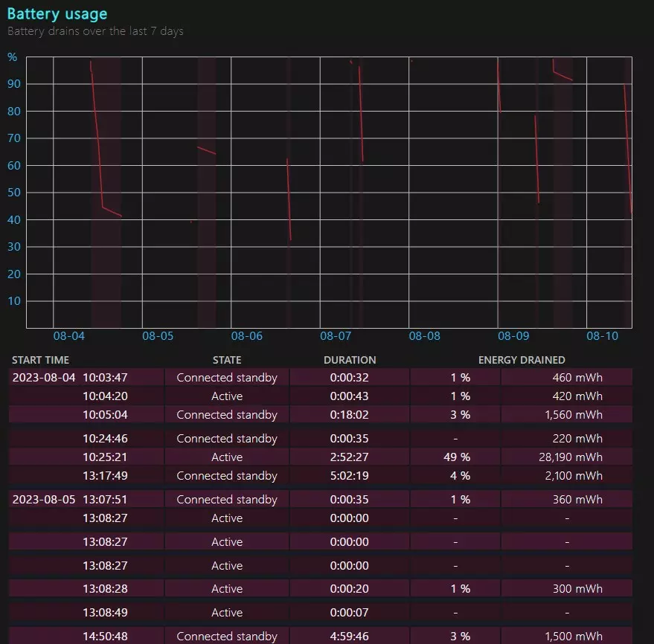Select the 2023-08-05 date cell
Viewport: 654px width, 644px height.
(44, 500)
